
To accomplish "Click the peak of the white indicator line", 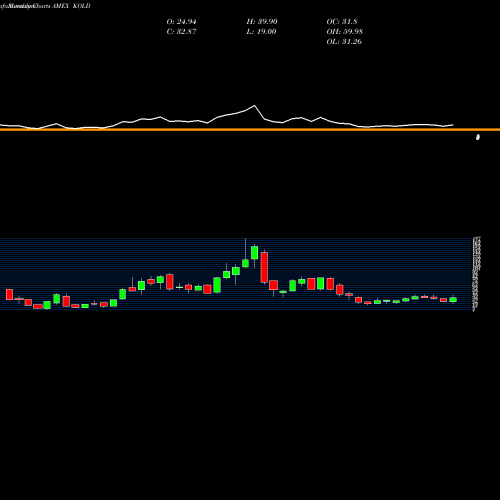I will point(255,106).
